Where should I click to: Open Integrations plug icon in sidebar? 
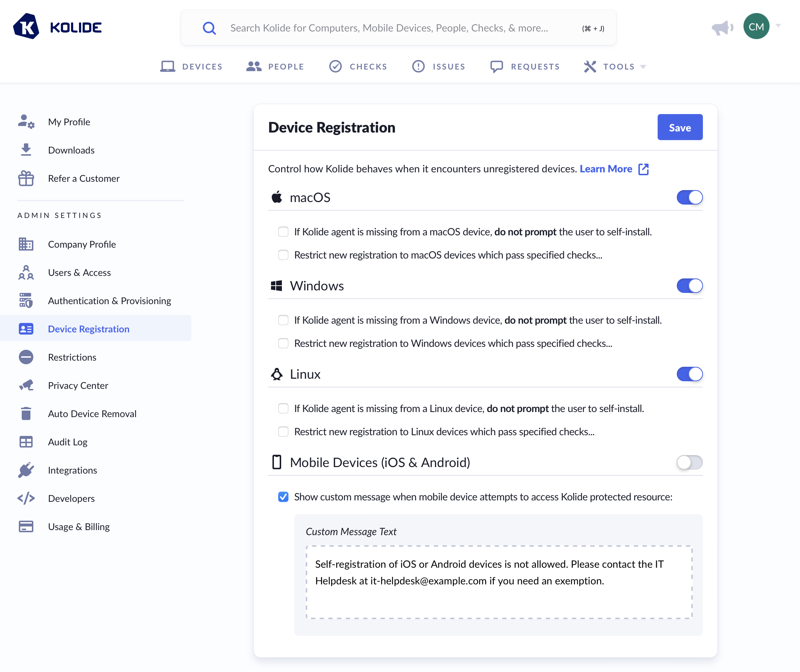click(26, 470)
